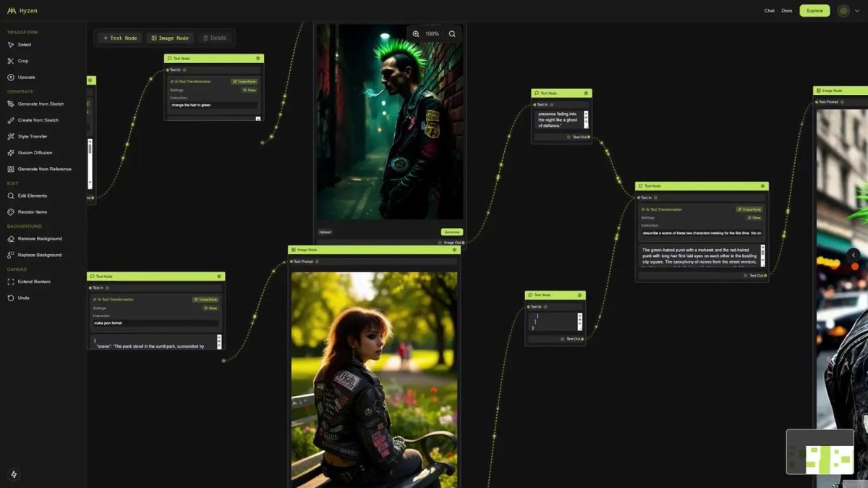Click Transform in 'describe a scene' node
The height and width of the screenshot is (488, 868).
pos(749,209)
